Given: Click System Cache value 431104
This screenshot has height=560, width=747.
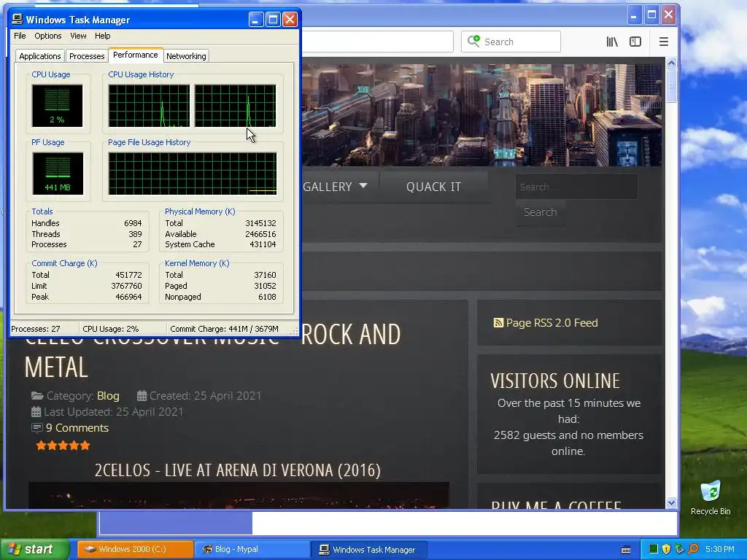Looking at the screenshot, I should pyautogui.click(x=263, y=244).
